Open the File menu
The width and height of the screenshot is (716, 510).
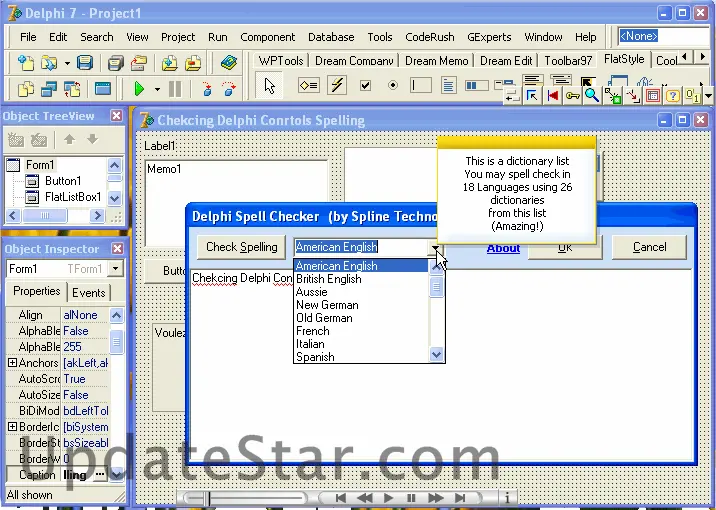(28, 37)
